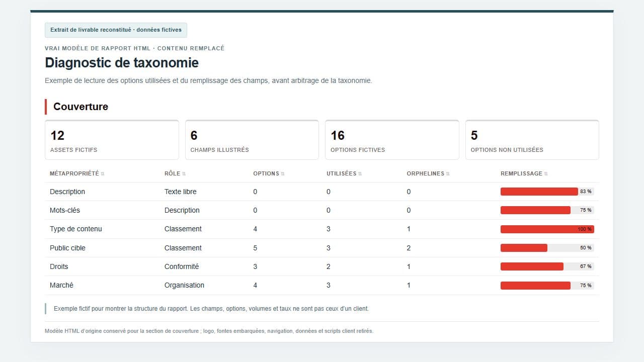The image size is (644, 362).
Task: Click the sort icon beside REMPLISSAGE header
Action: click(x=546, y=174)
